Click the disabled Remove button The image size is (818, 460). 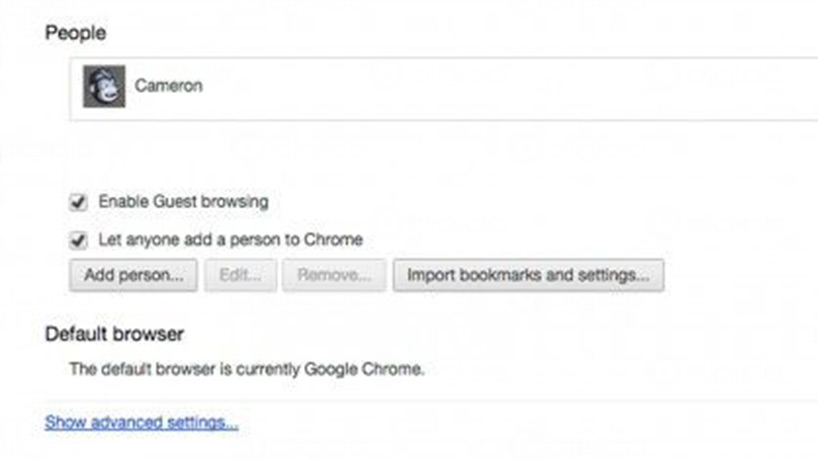pyautogui.click(x=333, y=275)
